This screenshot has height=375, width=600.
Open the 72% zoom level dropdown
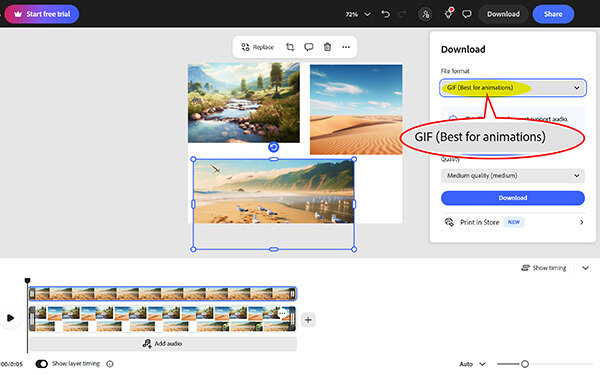pos(358,15)
